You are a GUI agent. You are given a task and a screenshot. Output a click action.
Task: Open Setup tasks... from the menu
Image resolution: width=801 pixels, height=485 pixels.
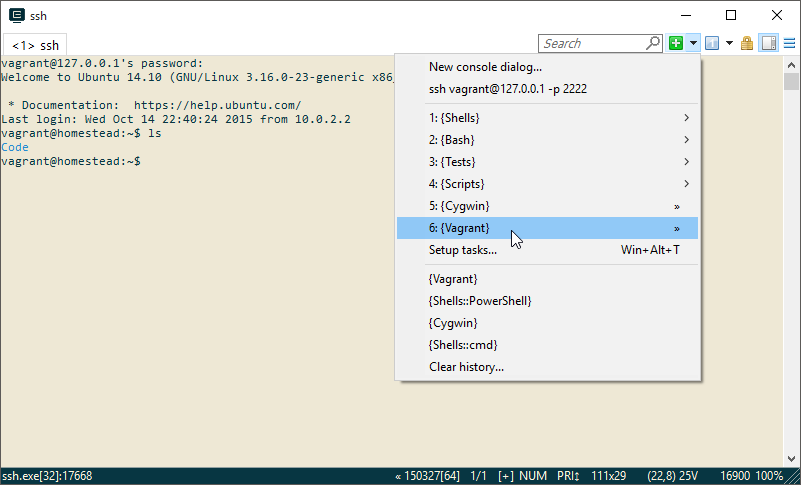pos(463,250)
